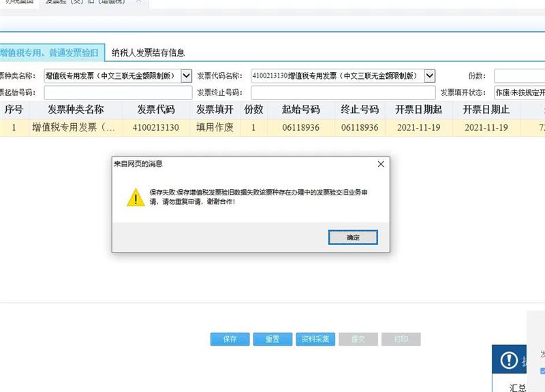Viewport: 545px width, 392px height.
Task: Click the greyed 提交 button
Action: 358,339
